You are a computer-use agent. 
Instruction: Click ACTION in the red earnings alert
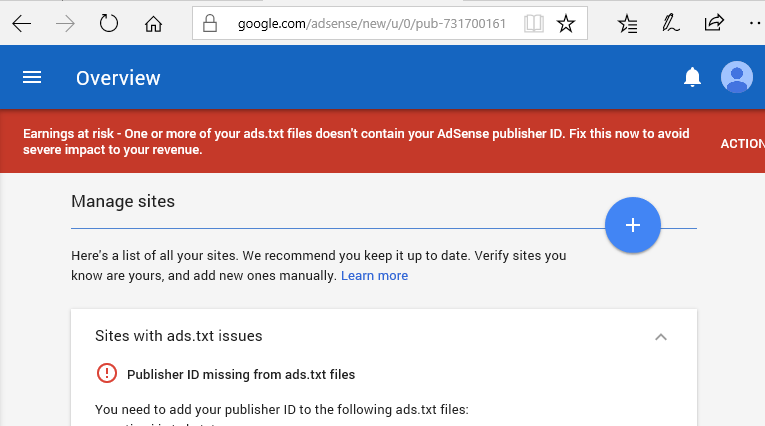coord(742,143)
